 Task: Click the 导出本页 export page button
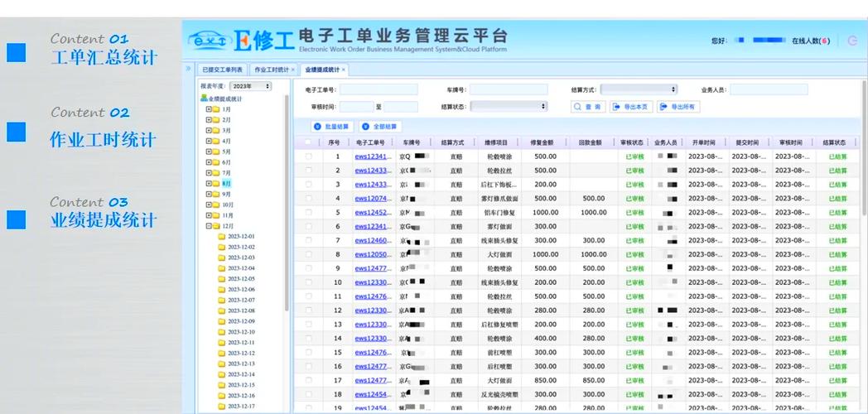tap(631, 107)
